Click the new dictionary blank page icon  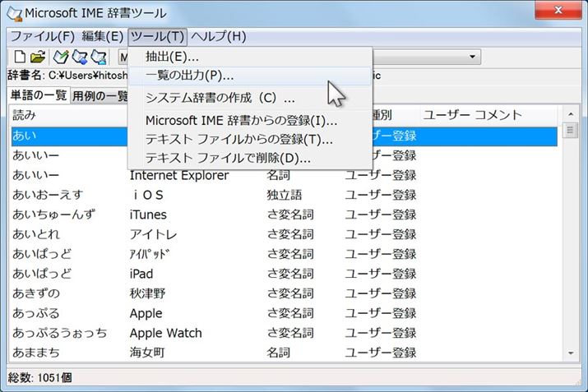click(20, 57)
